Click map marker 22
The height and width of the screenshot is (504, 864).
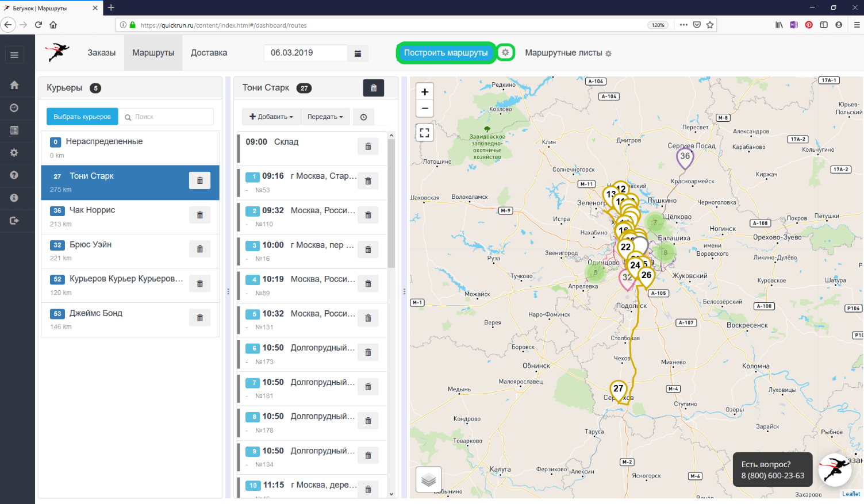point(625,248)
